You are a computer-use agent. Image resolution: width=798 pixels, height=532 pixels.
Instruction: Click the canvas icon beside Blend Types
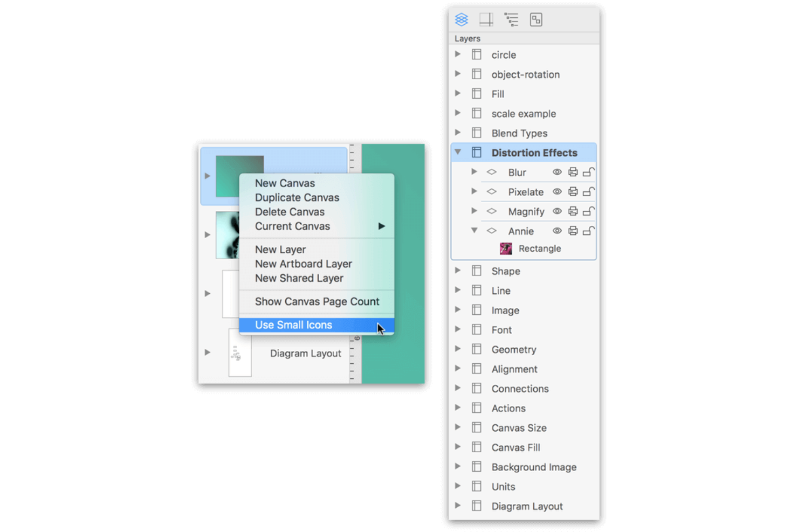point(477,133)
